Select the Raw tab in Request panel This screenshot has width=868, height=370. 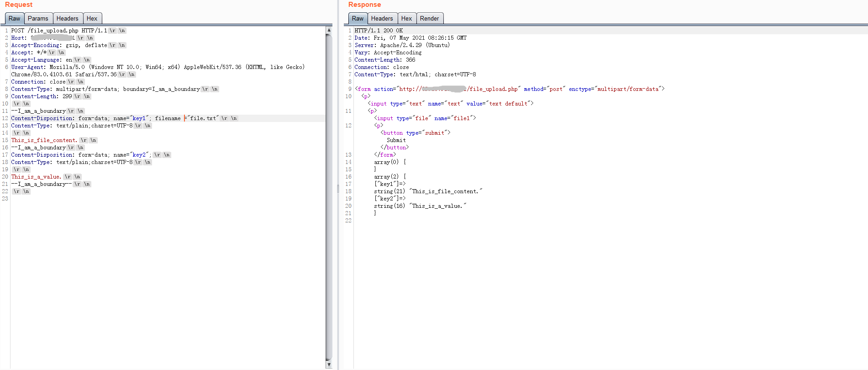click(15, 19)
